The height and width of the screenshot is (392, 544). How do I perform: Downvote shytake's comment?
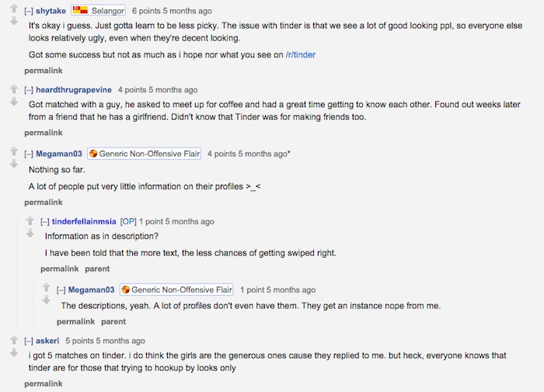point(13,21)
